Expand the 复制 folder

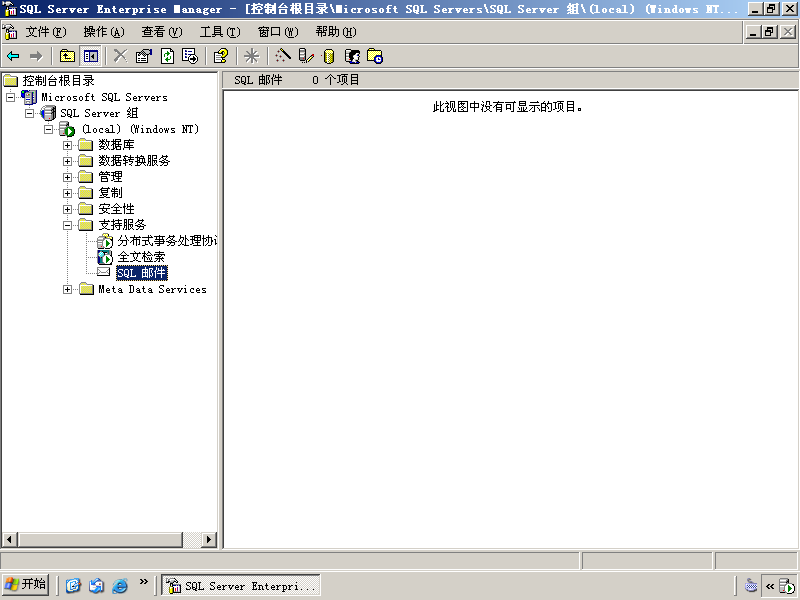pyautogui.click(x=67, y=193)
